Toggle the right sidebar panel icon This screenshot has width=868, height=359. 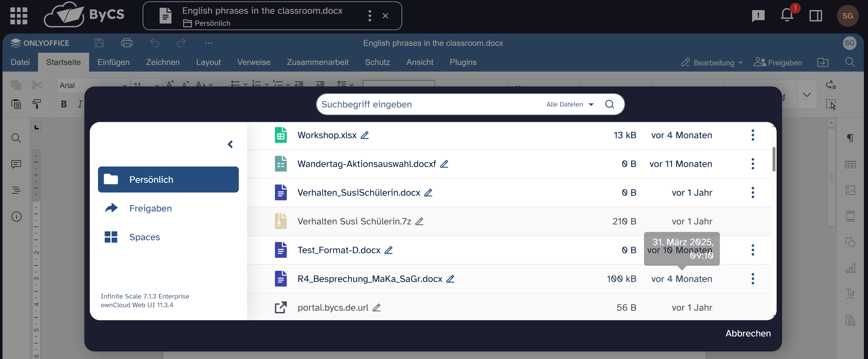pos(816,16)
